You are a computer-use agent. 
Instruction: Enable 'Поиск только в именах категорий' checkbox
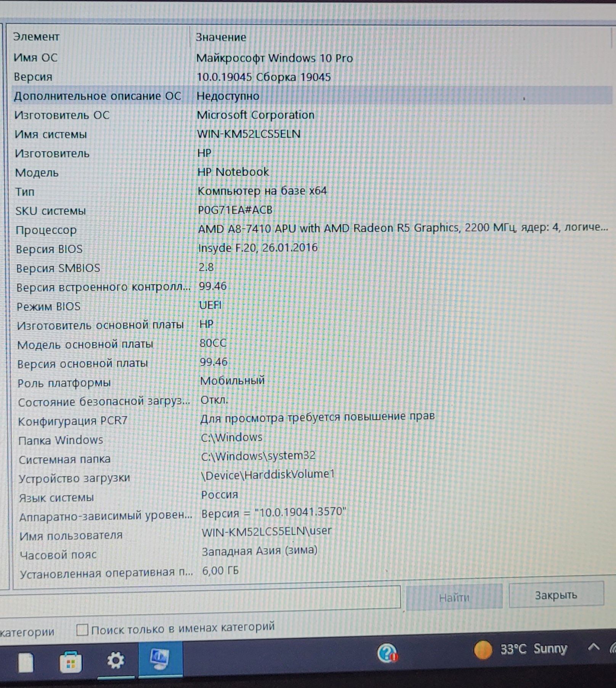tap(82, 630)
